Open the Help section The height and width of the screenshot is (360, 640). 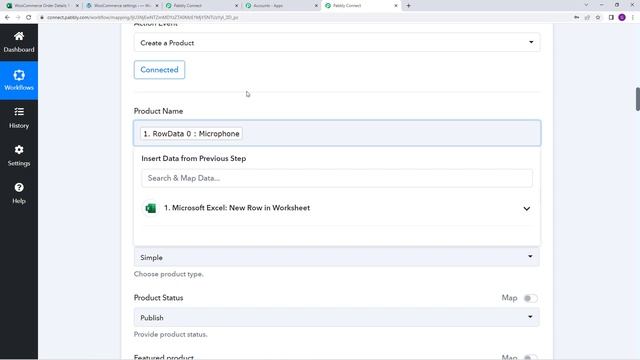(x=19, y=193)
